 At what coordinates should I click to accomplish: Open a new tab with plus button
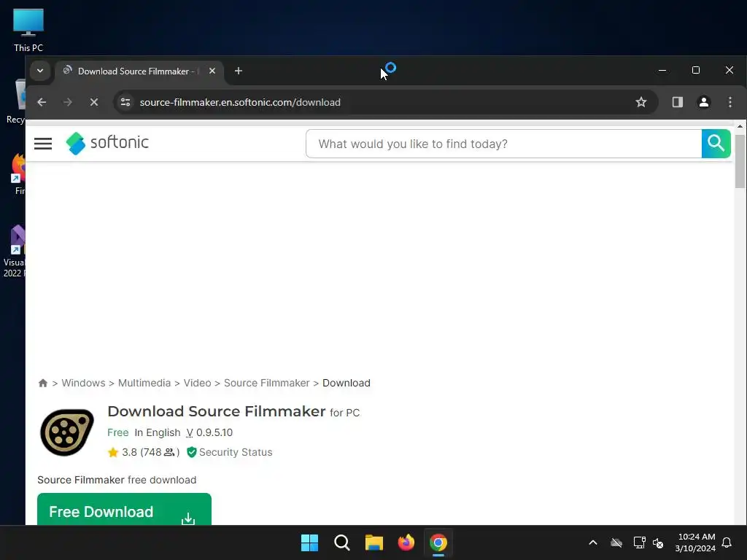pyautogui.click(x=239, y=71)
